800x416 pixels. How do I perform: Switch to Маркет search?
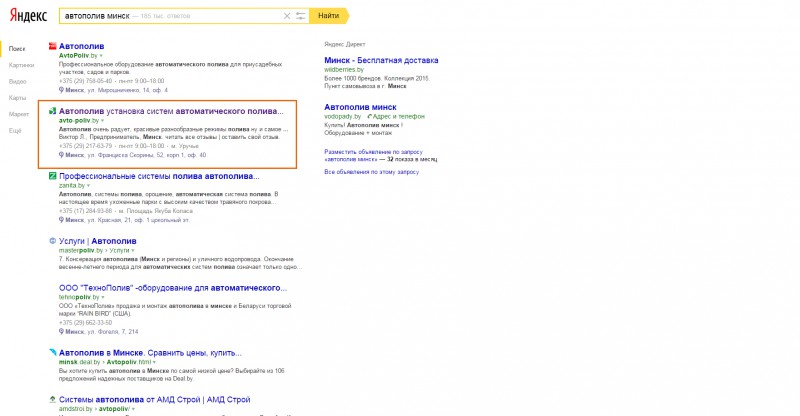(19, 114)
